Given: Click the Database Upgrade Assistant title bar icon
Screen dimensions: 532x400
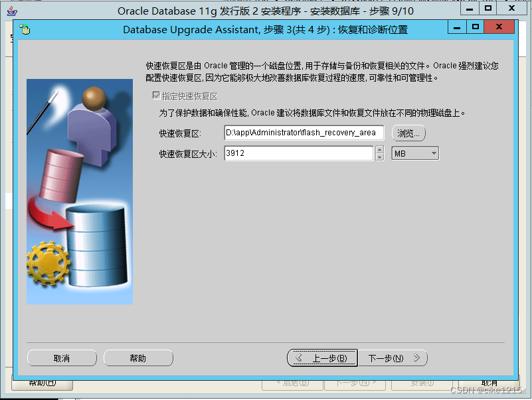Looking at the screenshot, I should pyautogui.click(x=25, y=29).
